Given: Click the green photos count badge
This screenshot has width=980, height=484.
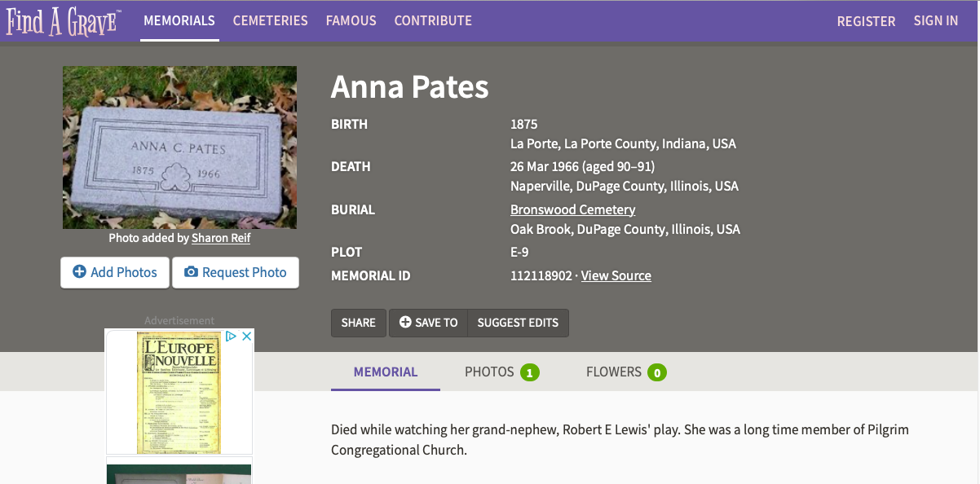Looking at the screenshot, I should point(530,372).
